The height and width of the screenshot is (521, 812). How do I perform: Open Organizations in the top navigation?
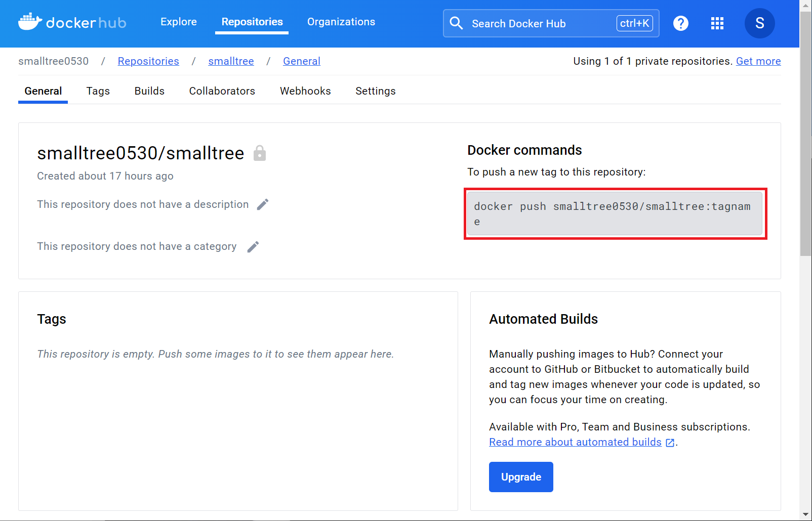[x=341, y=22]
